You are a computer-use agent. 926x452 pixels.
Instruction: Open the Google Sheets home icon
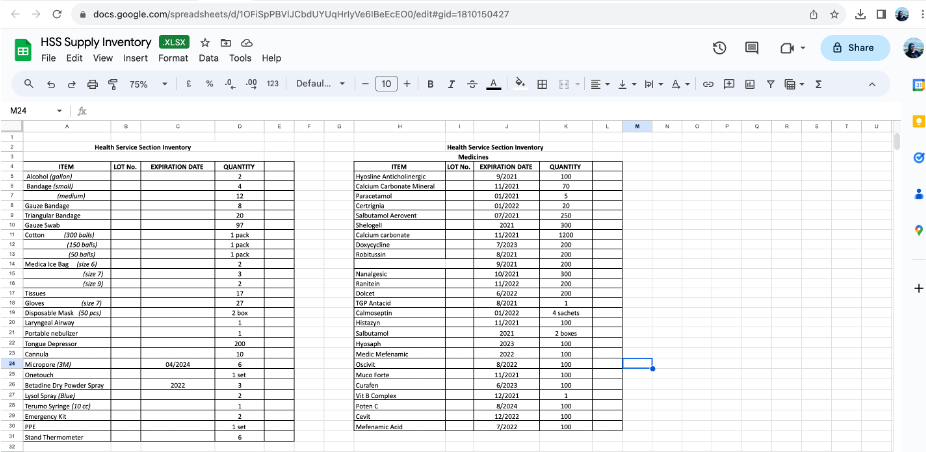pyautogui.click(x=23, y=50)
